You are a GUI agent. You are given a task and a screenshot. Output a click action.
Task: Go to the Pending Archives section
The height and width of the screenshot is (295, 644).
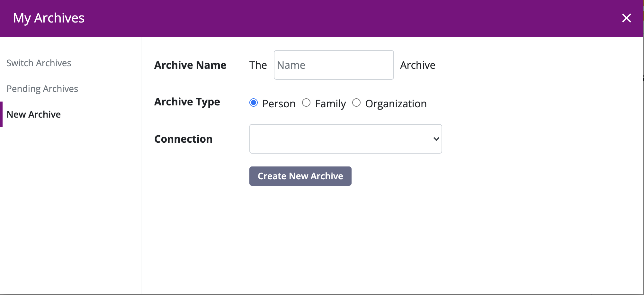(42, 89)
